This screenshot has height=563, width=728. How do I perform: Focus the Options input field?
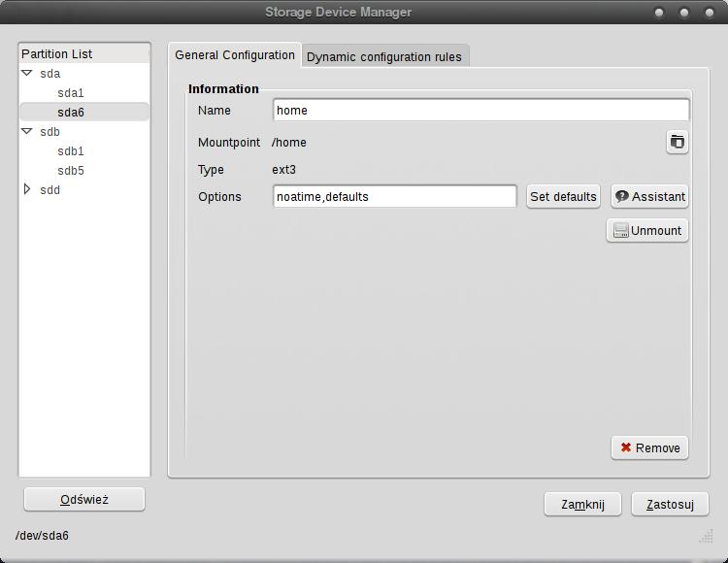point(395,197)
